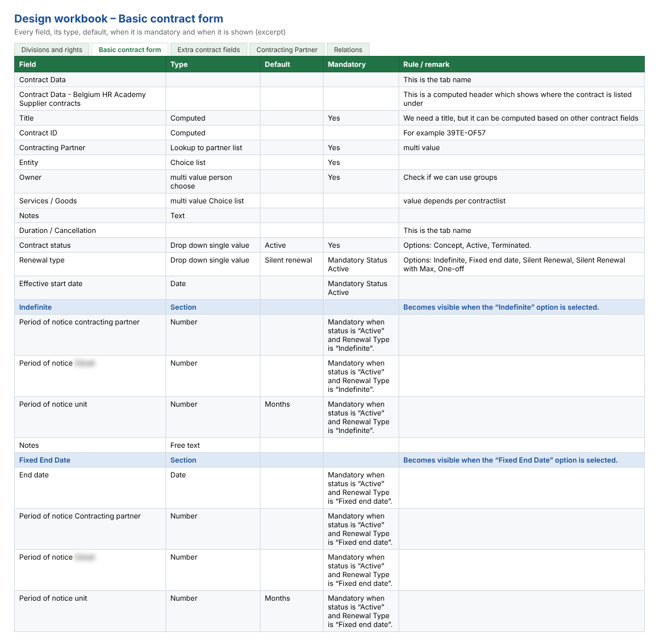Click the Type column header
Image resolution: width=659 pixels, height=644 pixels.
click(213, 64)
